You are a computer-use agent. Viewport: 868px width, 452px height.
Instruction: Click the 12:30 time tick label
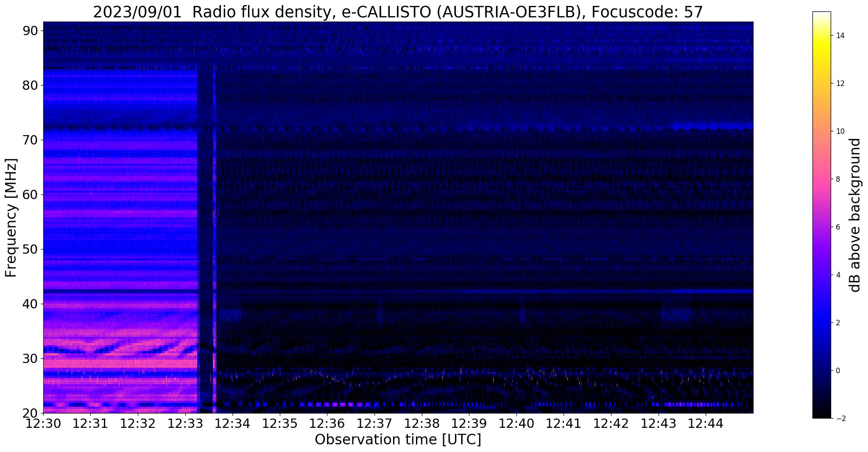coord(43,423)
